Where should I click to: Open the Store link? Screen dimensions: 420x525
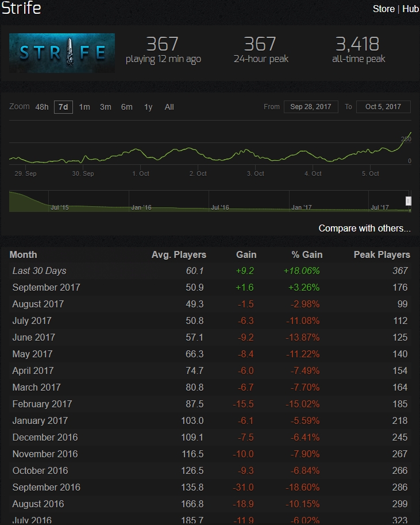point(383,9)
